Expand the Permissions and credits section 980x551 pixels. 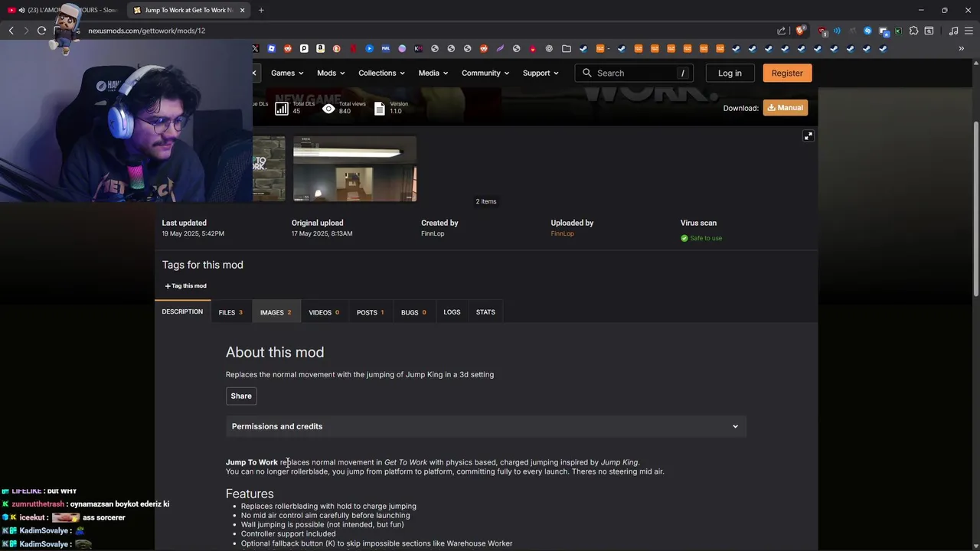(485, 426)
